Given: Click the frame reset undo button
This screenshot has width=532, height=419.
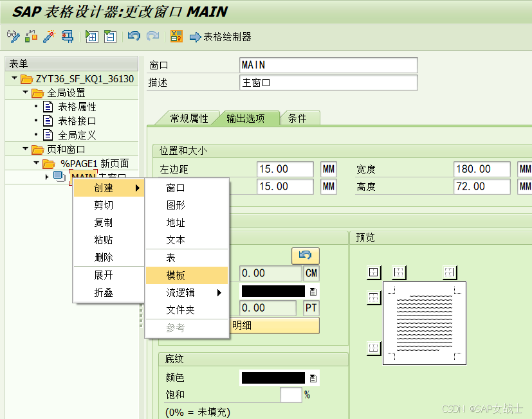Looking at the screenshot, I should [x=306, y=256].
